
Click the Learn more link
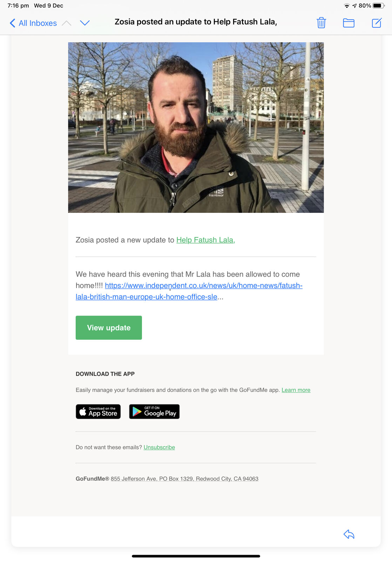point(296,390)
